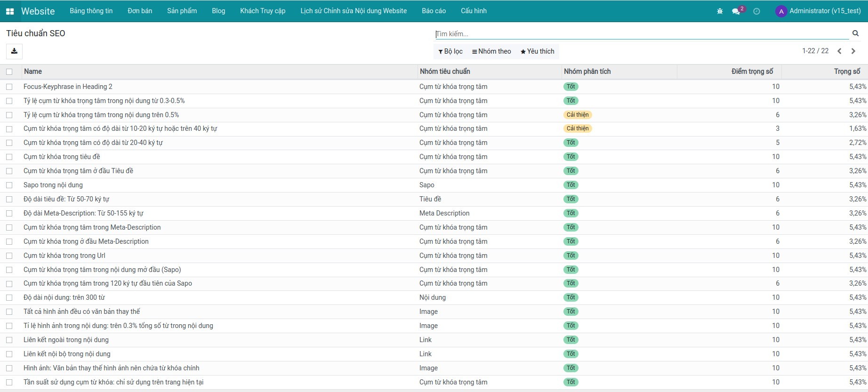Viewport: 868px width, 392px height.
Task: Go to next page arrow
Action: coord(853,51)
